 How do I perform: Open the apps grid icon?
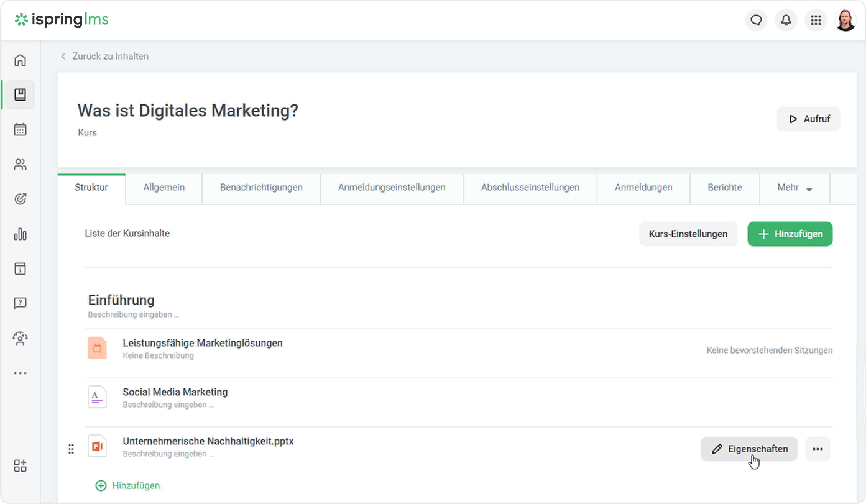pyautogui.click(x=816, y=20)
